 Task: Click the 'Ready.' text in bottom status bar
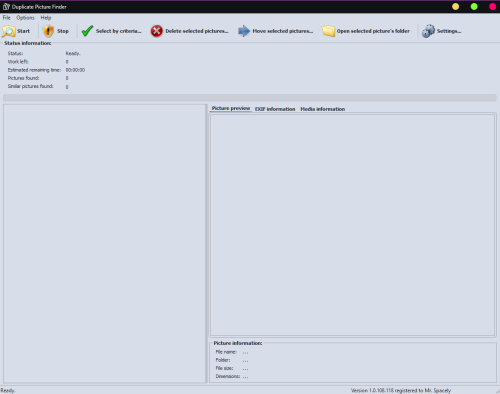pyautogui.click(x=8, y=390)
